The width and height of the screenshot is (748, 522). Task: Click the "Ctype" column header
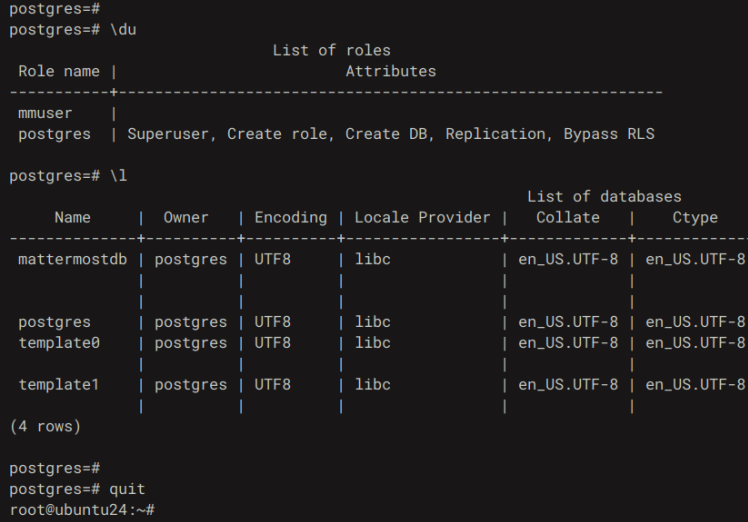point(695,218)
